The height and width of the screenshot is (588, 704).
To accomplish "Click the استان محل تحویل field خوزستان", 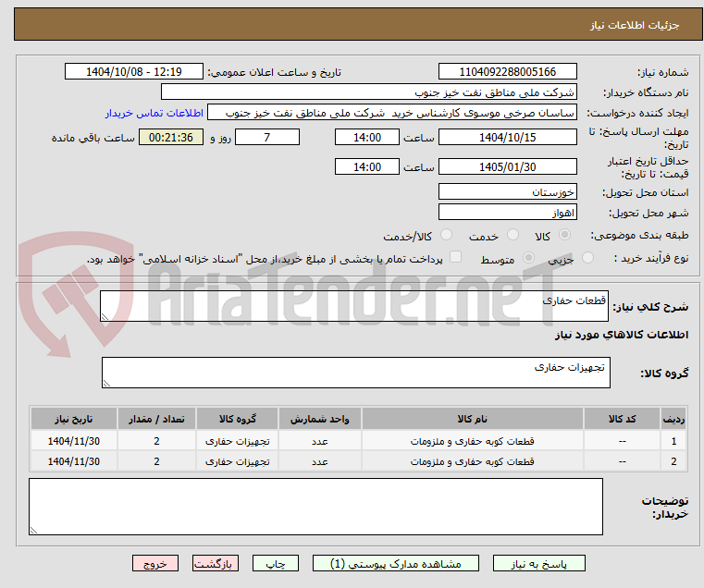I will click(x=507, y=192).
